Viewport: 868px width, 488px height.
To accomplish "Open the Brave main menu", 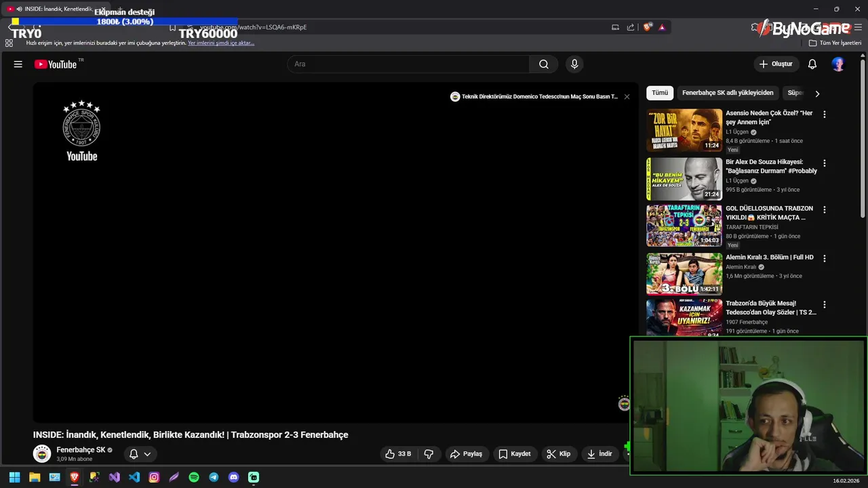I will [859, 27].
